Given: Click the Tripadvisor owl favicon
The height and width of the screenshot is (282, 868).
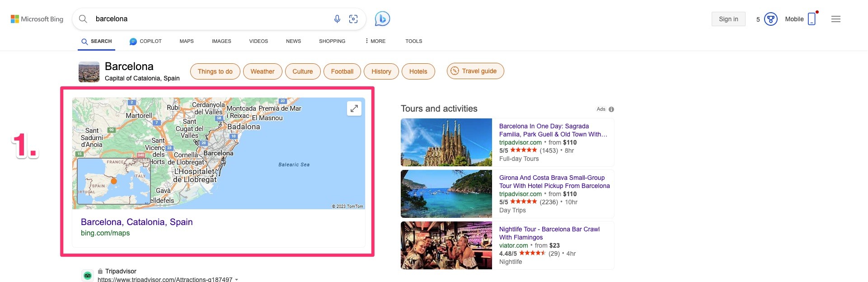Looking at the screenshot, I should [88, 275].
